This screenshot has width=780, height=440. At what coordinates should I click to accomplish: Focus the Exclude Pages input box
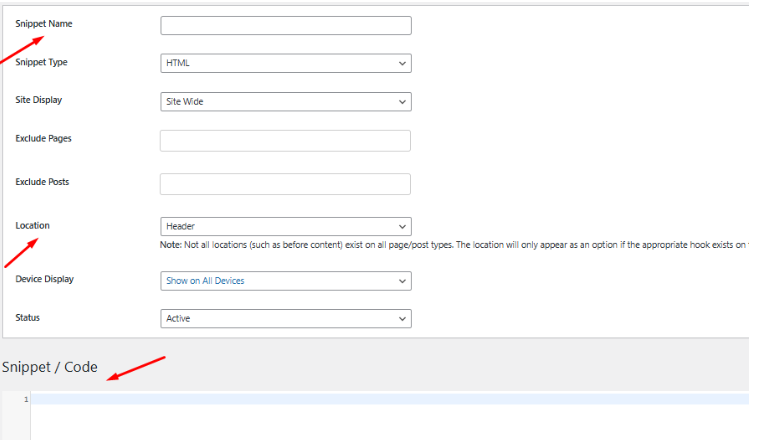click(x=285, y=140)
